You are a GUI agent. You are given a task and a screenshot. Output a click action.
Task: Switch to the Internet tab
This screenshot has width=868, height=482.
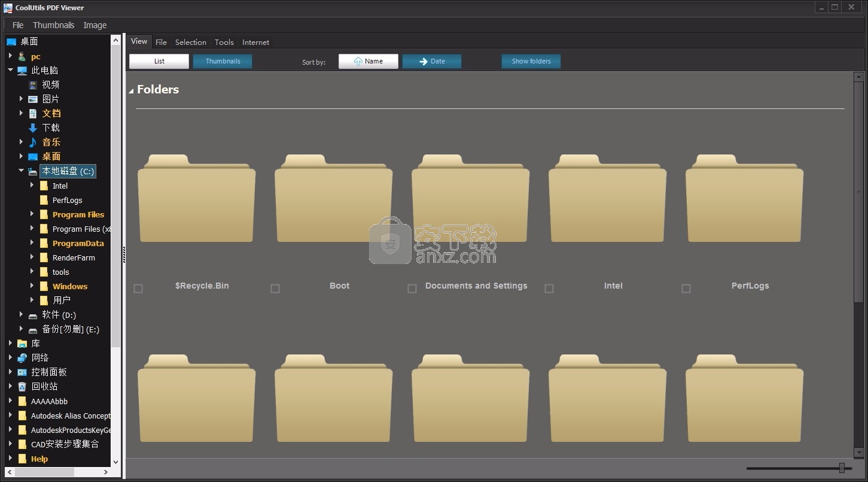256,42
